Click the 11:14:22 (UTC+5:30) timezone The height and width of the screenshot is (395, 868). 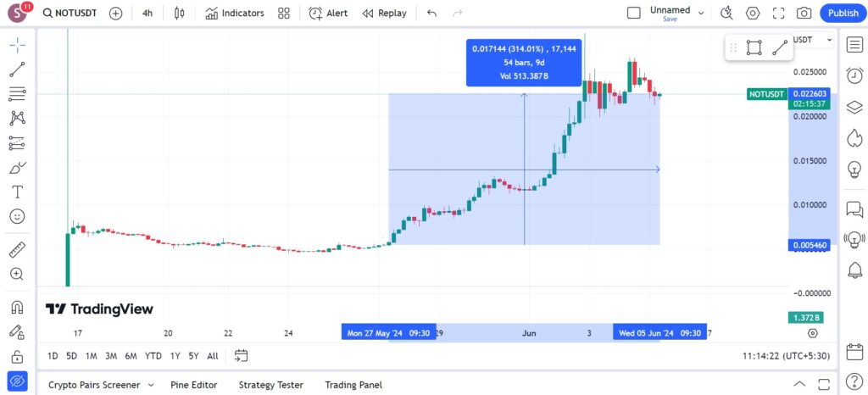[x=786, y=356]
